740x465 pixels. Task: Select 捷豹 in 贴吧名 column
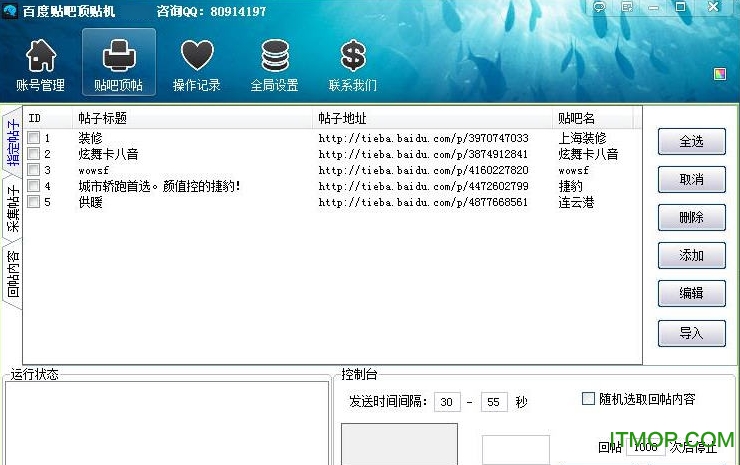pyautogui.click(x=571, y=186)
